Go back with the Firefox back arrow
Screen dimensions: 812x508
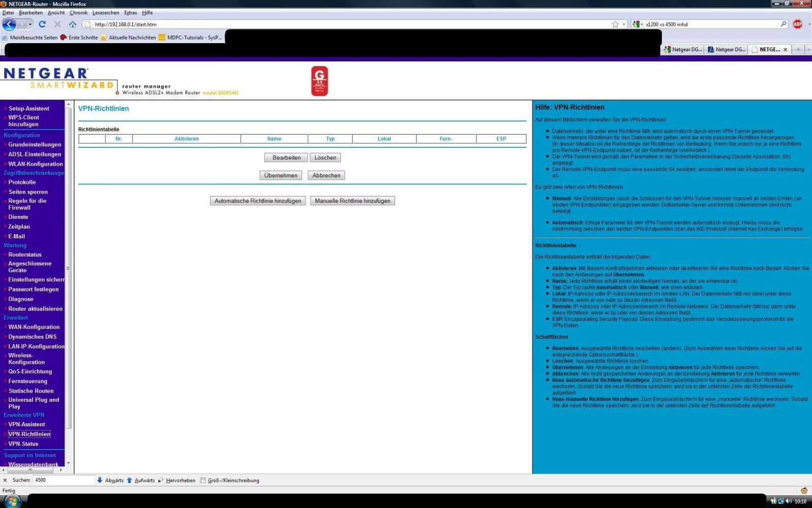point(9,24)
